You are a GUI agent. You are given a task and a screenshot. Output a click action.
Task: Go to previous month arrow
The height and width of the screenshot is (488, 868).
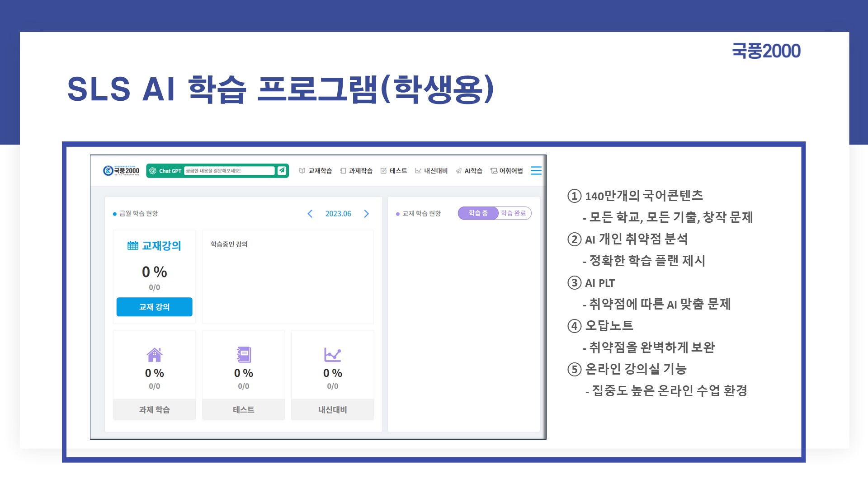point(310,214)
